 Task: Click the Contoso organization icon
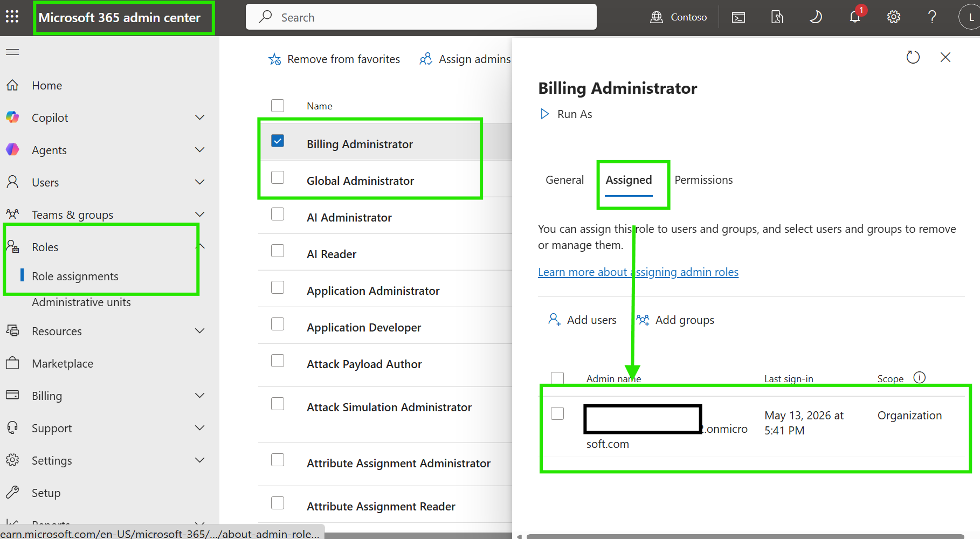pos(656,17)
